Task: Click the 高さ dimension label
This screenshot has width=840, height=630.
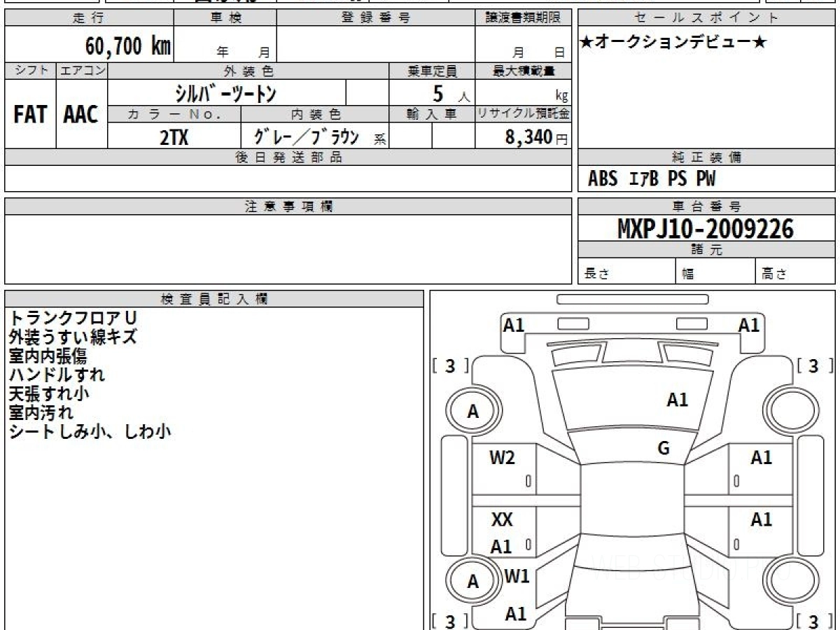Action: point(774,274)
